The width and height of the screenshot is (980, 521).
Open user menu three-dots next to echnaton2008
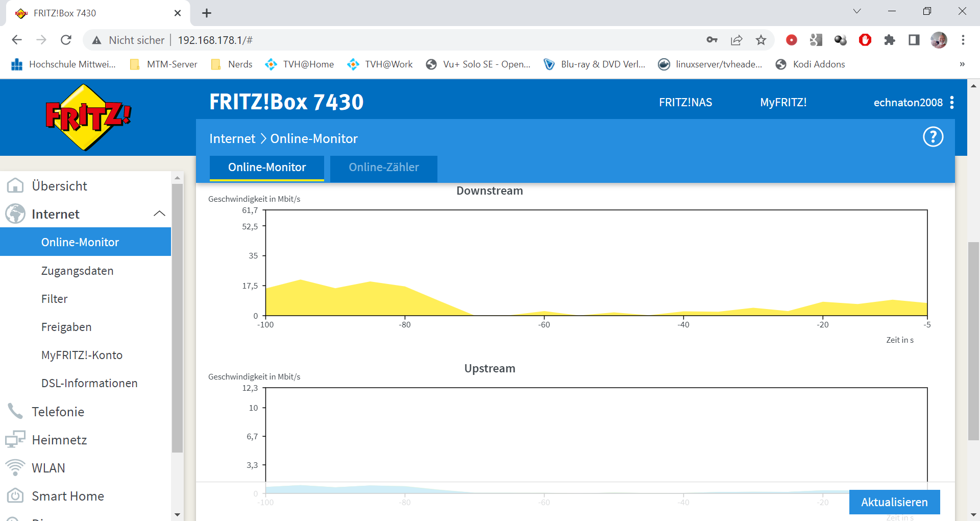pyautogui.click(x=952, y=102)
